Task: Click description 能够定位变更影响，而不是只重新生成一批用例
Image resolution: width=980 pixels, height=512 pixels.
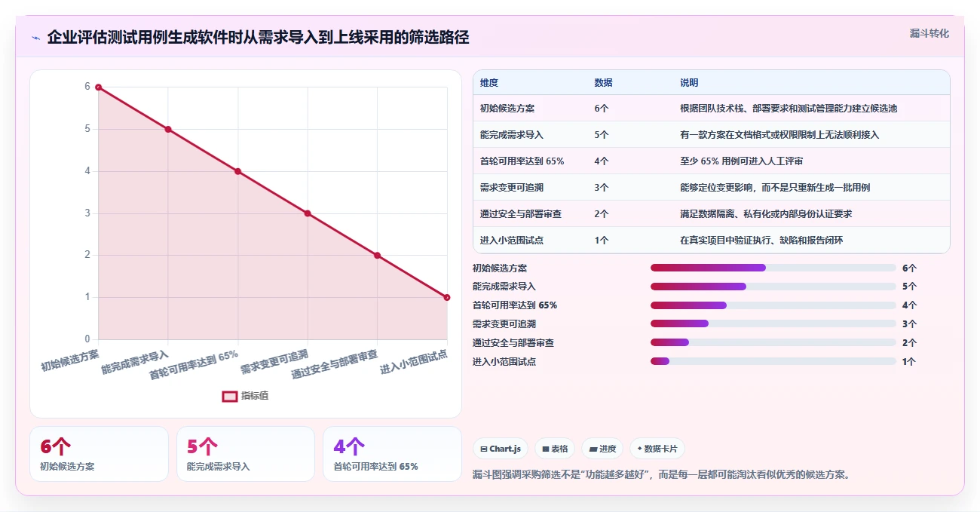Action: tap(775, 188)
